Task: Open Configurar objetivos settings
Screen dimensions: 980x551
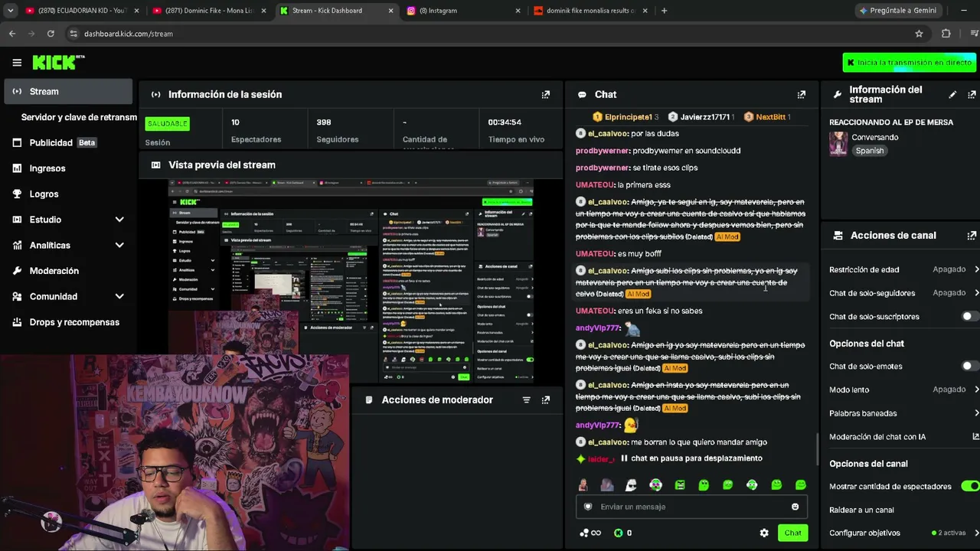Action: point(903,533)
